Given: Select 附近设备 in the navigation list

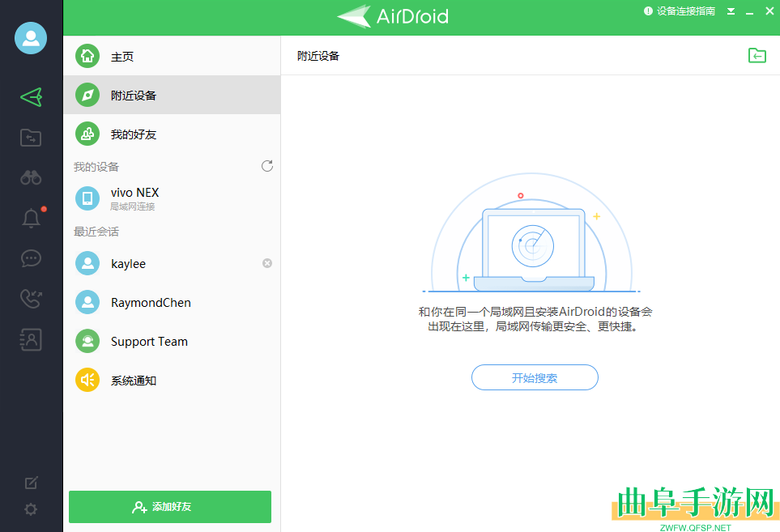Looking at the screenshot, I should pos(172,95).
